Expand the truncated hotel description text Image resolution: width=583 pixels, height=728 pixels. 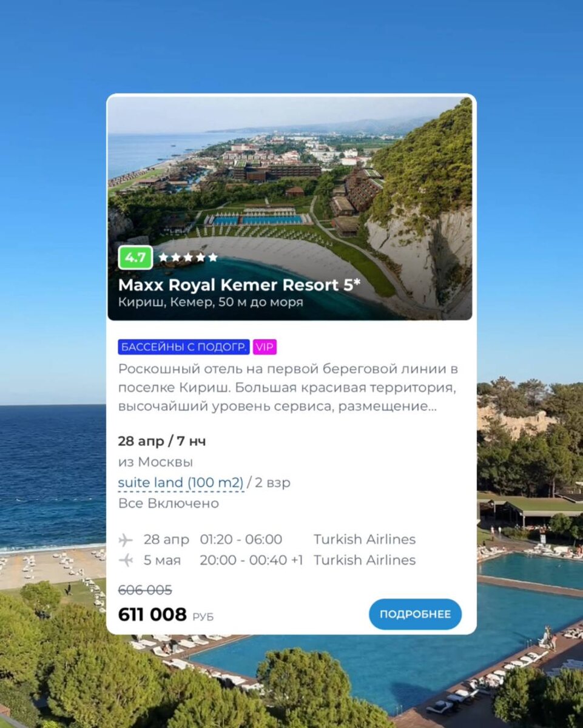(x=288, y=388)
